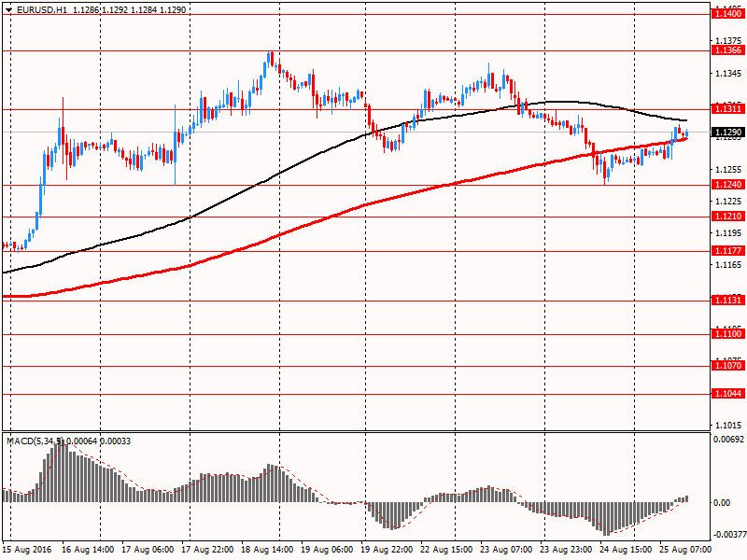Click the 18 Aug 14:00 time label
This screenshot has width=747, height=560.
tap(267, 550)
